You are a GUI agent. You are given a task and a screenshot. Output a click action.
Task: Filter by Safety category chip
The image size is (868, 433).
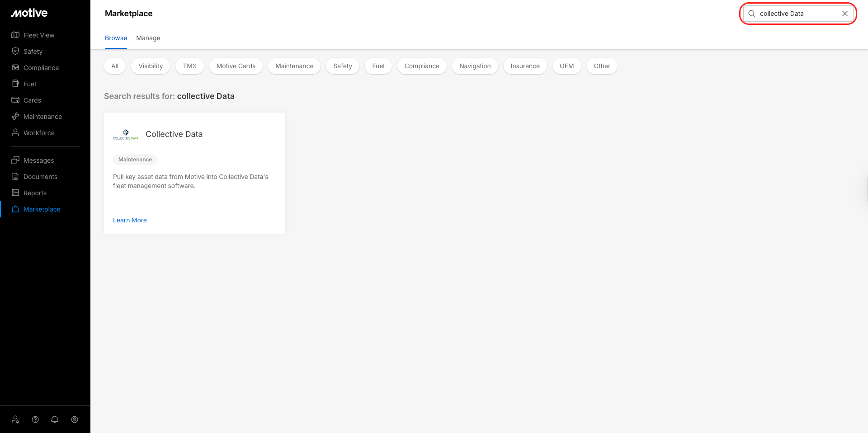click(x=343, y=66)
